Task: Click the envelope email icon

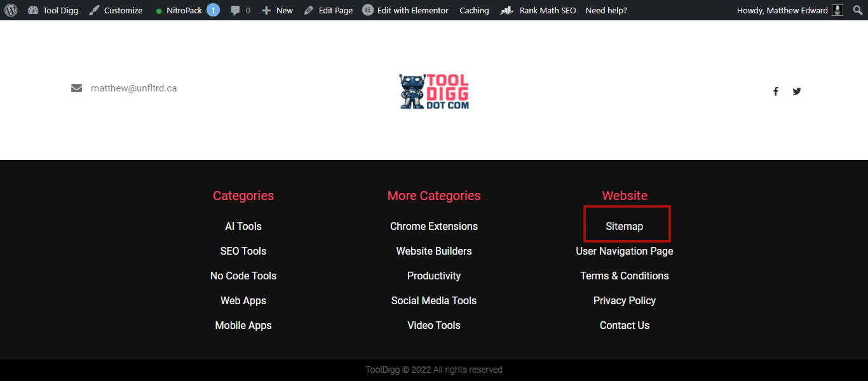Action: pyautogui.click(x=76, y=88)
